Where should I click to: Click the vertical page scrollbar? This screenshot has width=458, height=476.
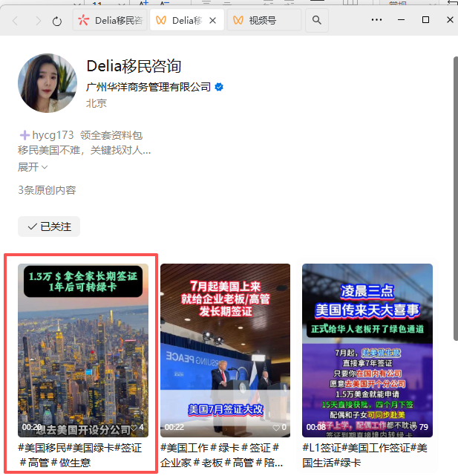tap(456, 199)
